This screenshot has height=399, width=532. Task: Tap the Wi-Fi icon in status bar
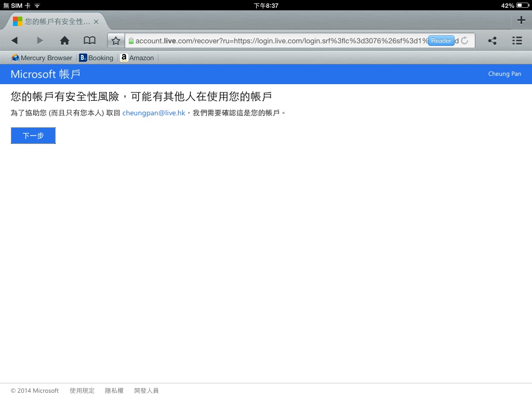pos(37,5)
